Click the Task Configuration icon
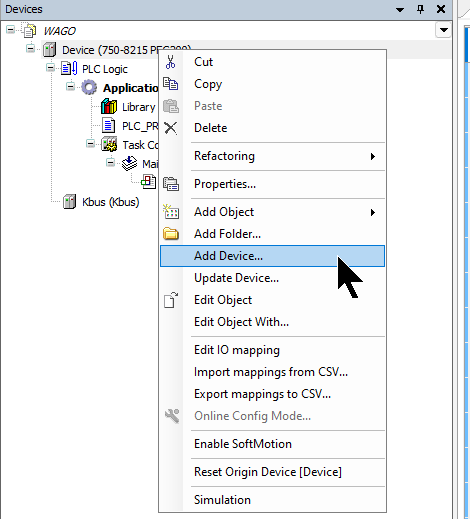The height and width of the screenshot is (519, 470). point(109,145)
